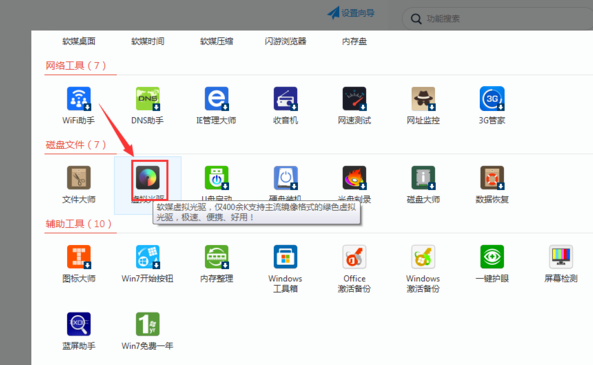Viewport: 593px width, 365px height.
Task: Launch the Win7免费一年 icon
Action: (147, 324)
